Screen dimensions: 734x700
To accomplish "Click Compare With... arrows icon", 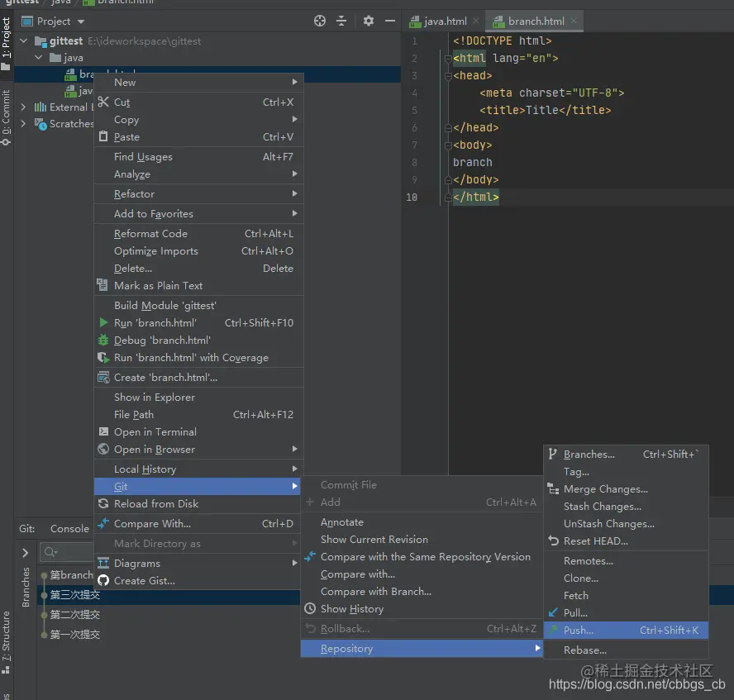I will pos(103,523).
